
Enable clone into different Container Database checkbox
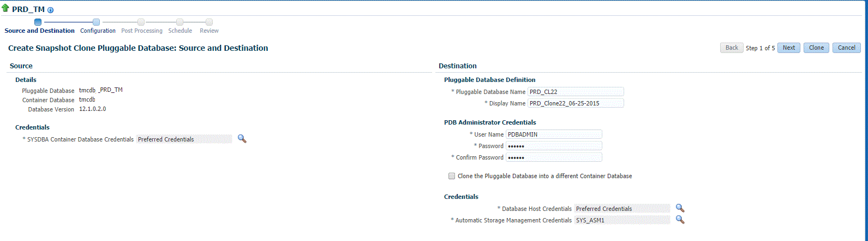[x=451, y=176]
